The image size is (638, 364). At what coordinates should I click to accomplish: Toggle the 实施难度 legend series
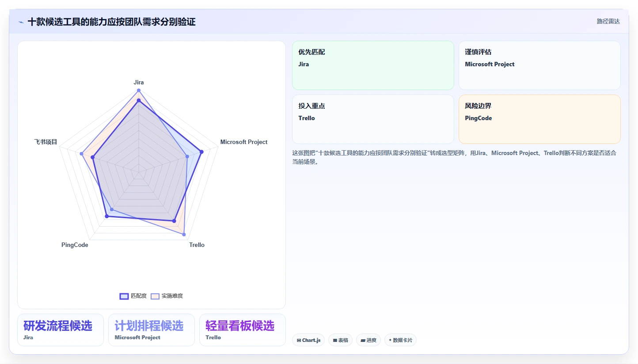167,296
